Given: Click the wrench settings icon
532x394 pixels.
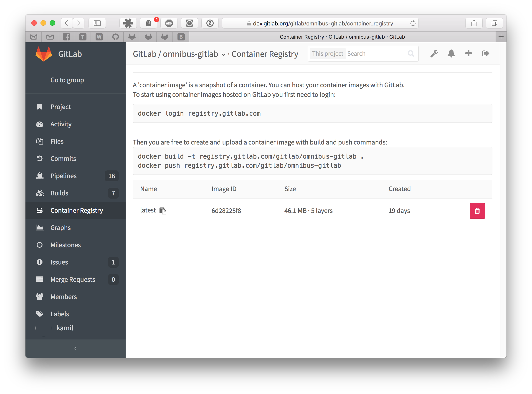Looking at the screenshot, I should point(435,53).
